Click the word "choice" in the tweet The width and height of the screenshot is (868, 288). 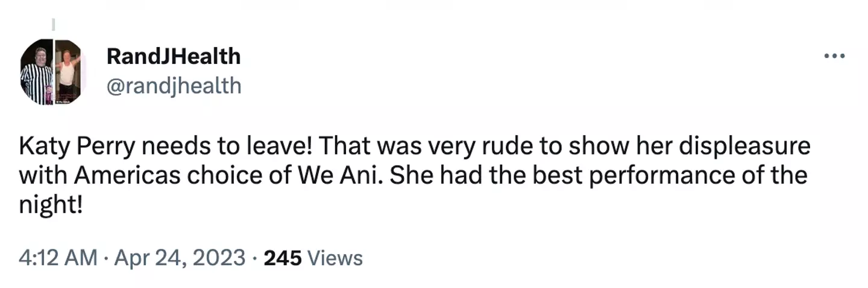click(209, 175)
